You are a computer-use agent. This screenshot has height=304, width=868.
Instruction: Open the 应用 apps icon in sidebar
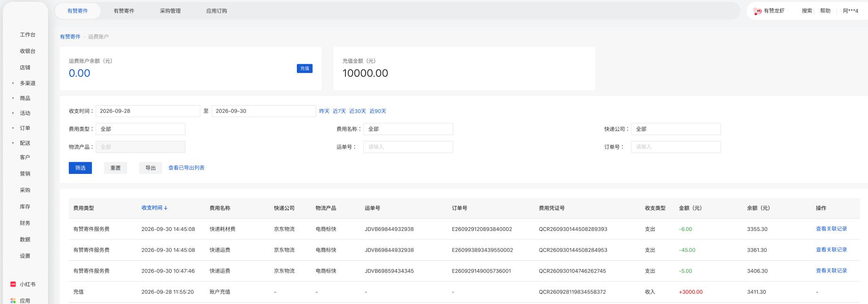13,301
